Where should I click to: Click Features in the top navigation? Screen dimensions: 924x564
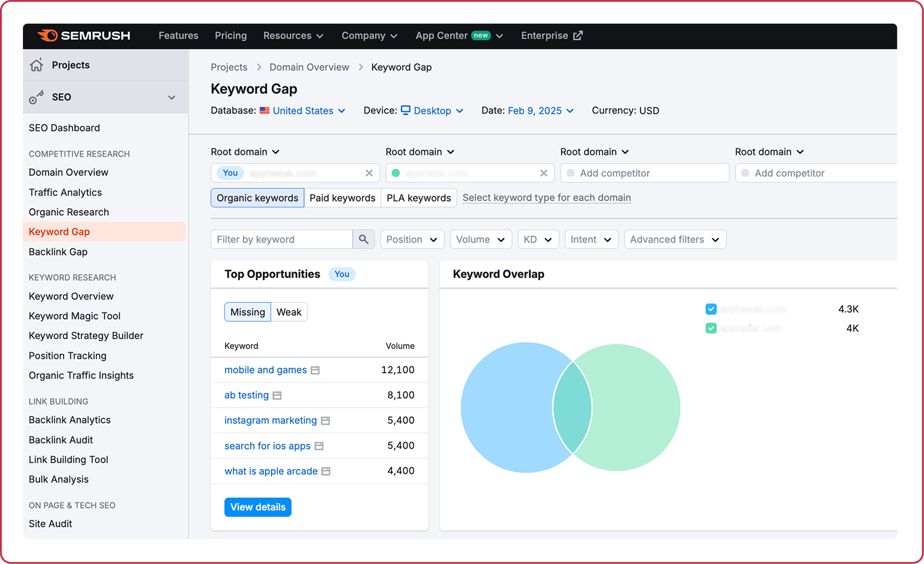pyautogui.click(x=178, y=36)
